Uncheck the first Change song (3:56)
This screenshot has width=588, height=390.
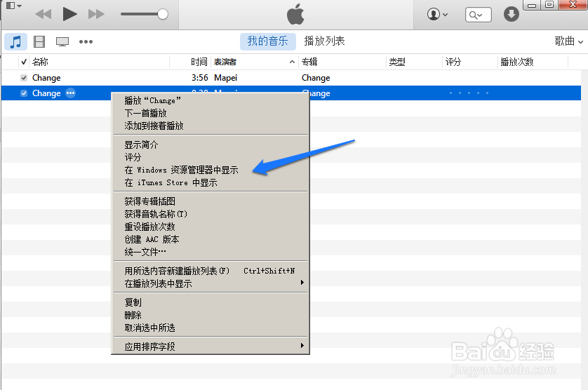pos(24,78)
